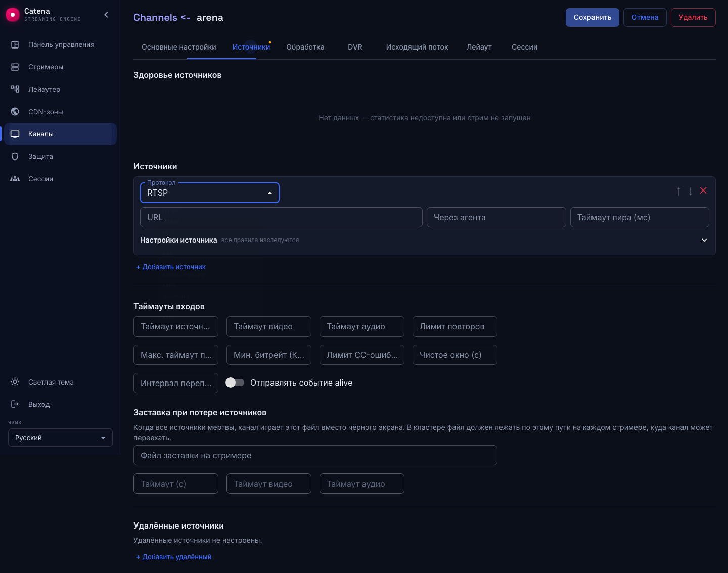
Task: Open Лейаутер in sidebar
Action: [x=61, y=89]
